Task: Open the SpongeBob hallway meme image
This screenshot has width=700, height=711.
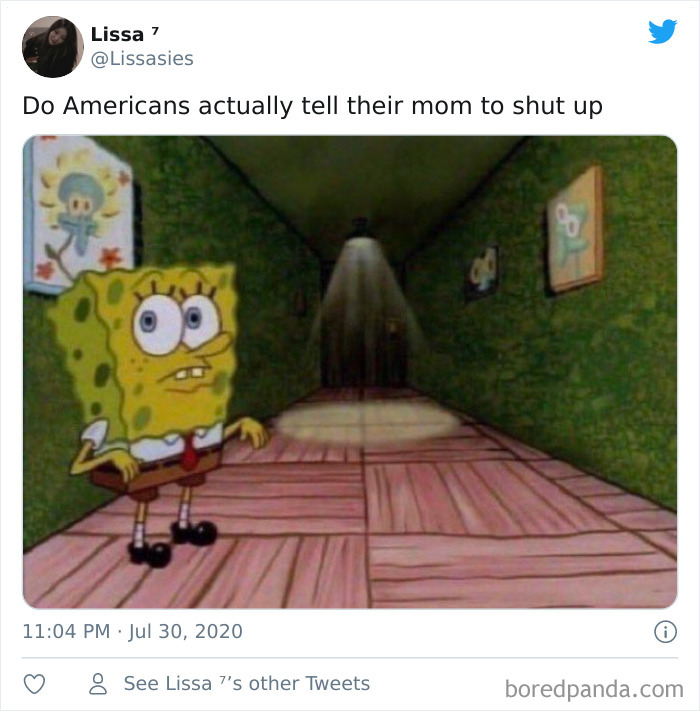Action: point(350,372)
